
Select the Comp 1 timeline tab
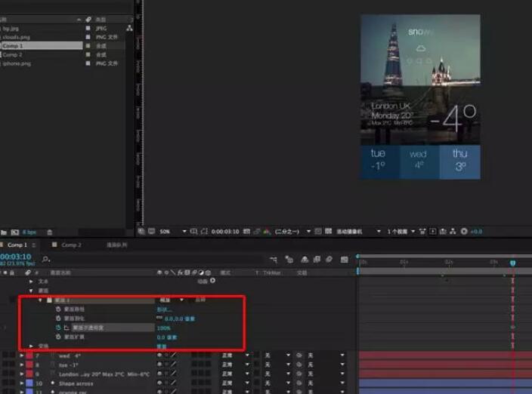point(17,245)
